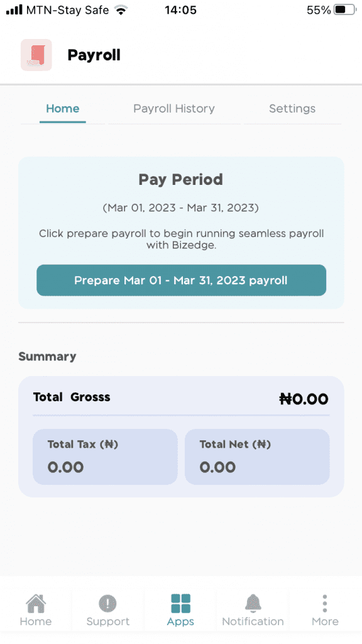Switch to the Payroll History tab
This screenshot has height=644, width=362.
(173, 108)
